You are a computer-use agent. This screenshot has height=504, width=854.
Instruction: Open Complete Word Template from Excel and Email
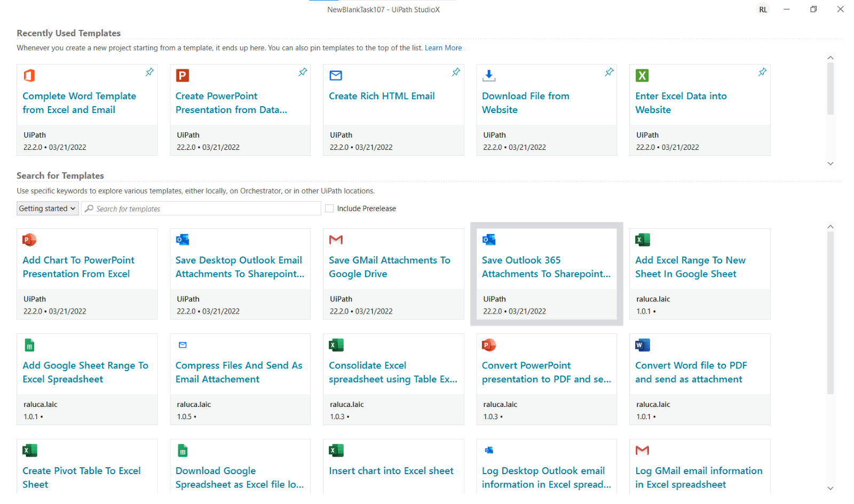coord(79,103)
